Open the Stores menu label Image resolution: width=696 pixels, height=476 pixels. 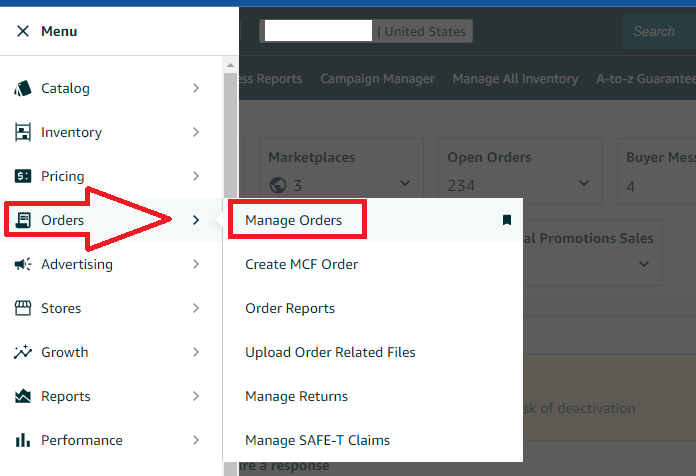(x=61, y=308)
